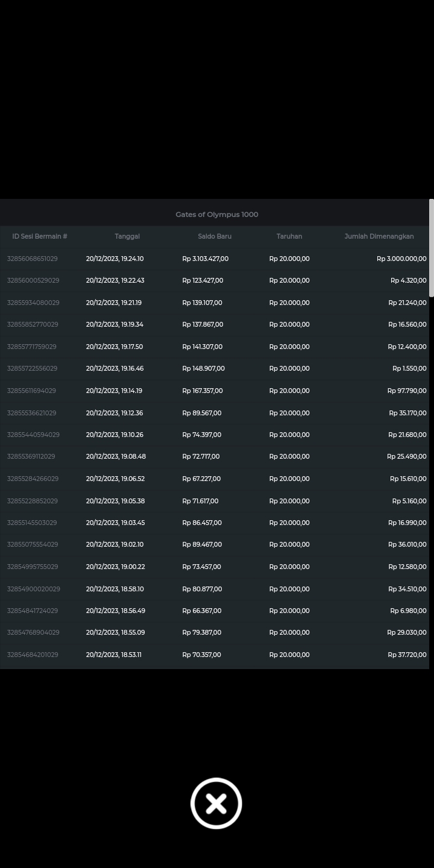
Task: Close the game history popup
Action: click(x=216, y=804)
